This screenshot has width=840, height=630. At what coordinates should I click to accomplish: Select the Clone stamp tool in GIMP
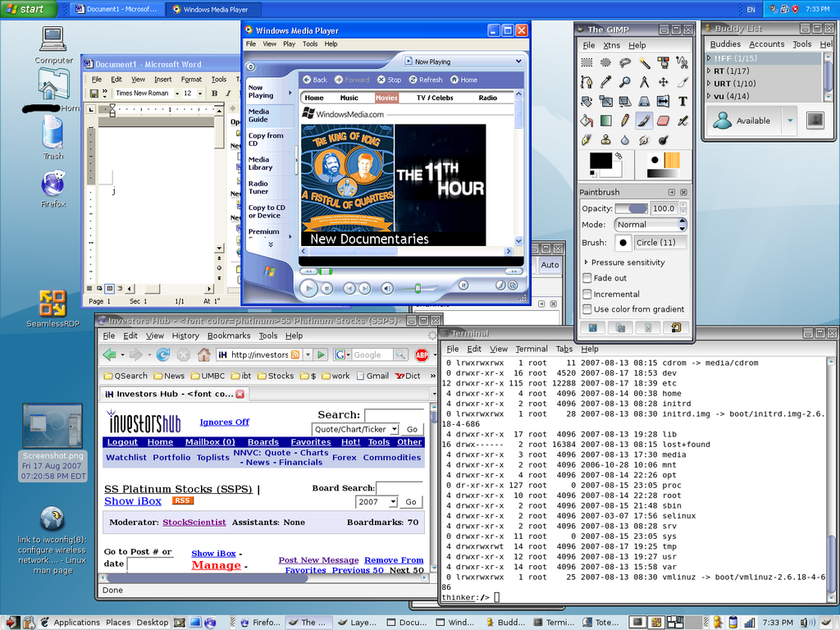[x=605, y=139]
